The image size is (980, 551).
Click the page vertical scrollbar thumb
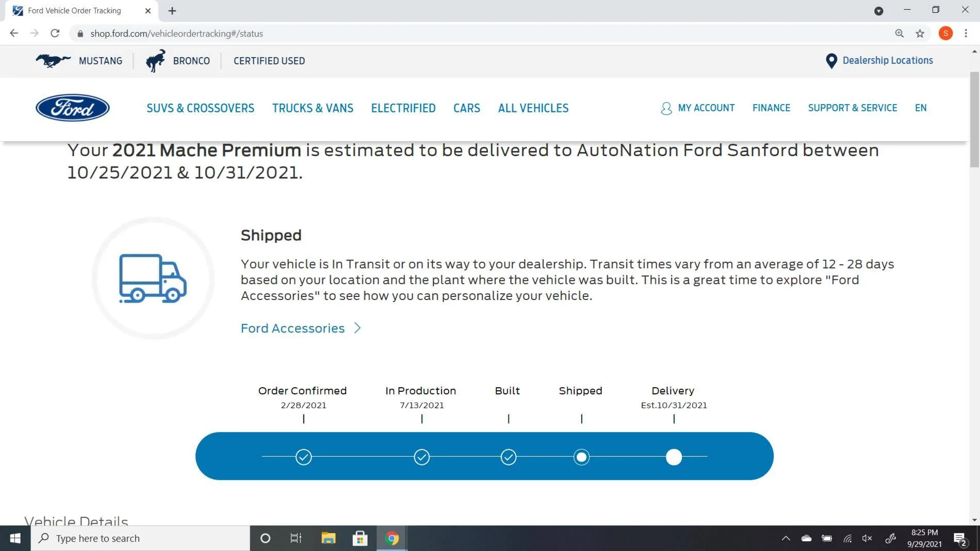click(974, 120)
